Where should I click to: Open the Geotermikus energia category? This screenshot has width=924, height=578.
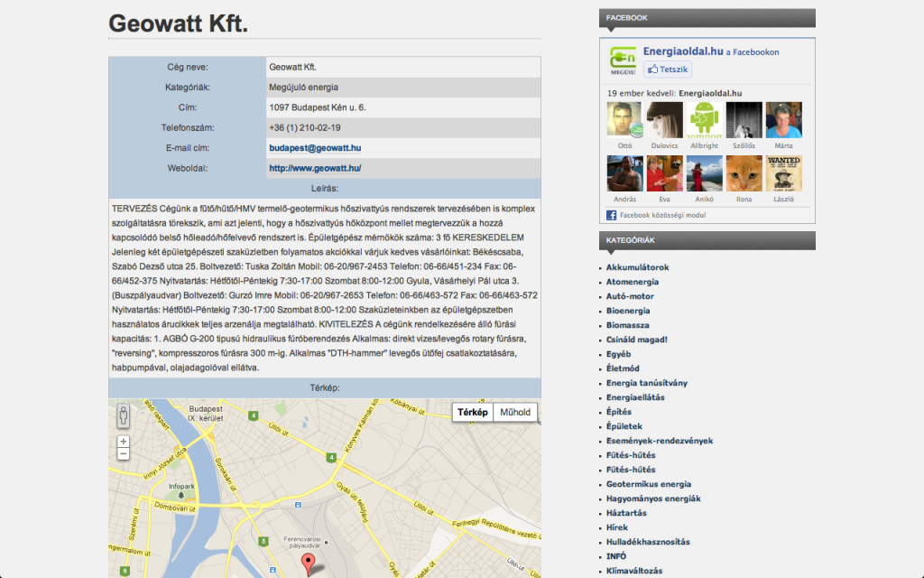click(649, 484)
